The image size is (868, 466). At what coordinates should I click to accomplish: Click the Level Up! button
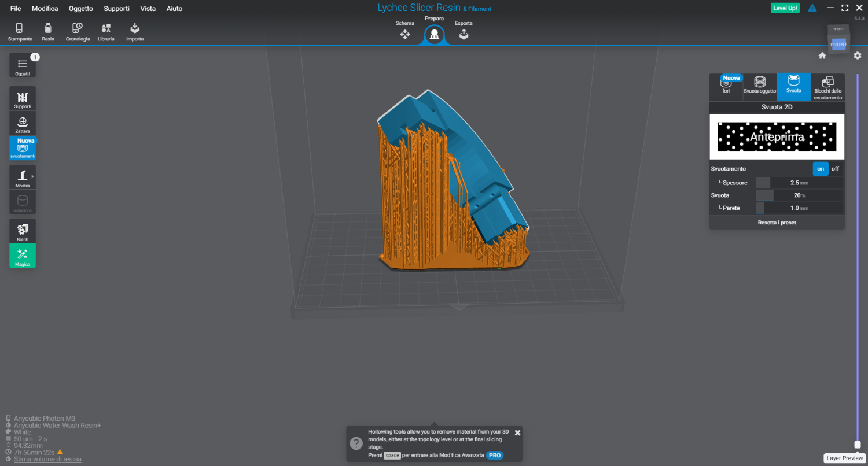(785, 8)
